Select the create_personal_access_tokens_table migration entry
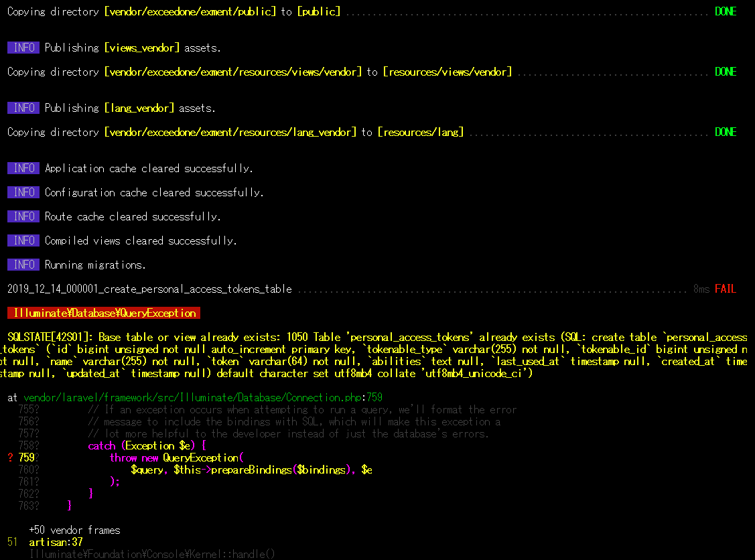755x560 pixels. [x=149, y=289]
